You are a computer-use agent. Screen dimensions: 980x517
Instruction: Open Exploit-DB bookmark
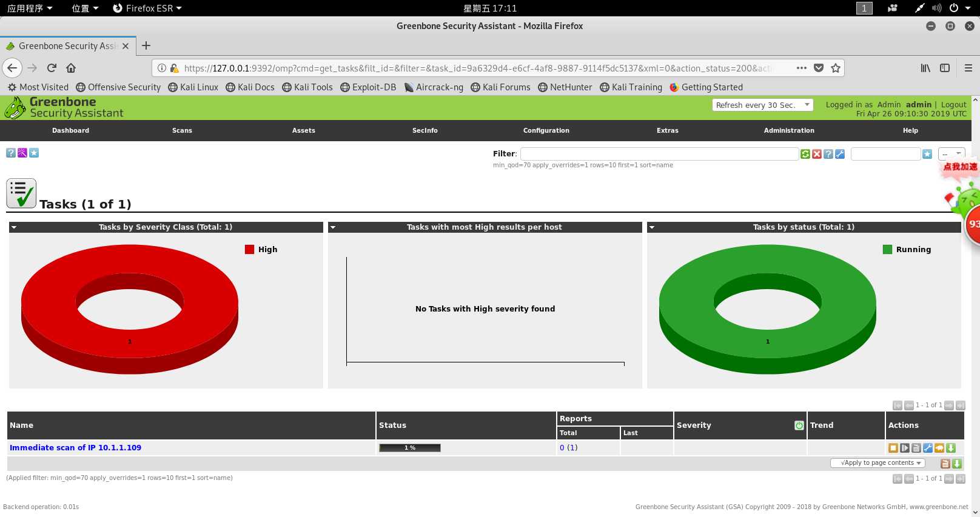(x=368, y=87)
